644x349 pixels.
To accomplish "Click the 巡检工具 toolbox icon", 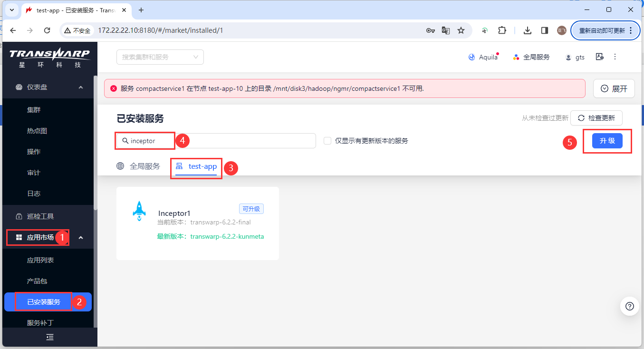I will point(19,216).
